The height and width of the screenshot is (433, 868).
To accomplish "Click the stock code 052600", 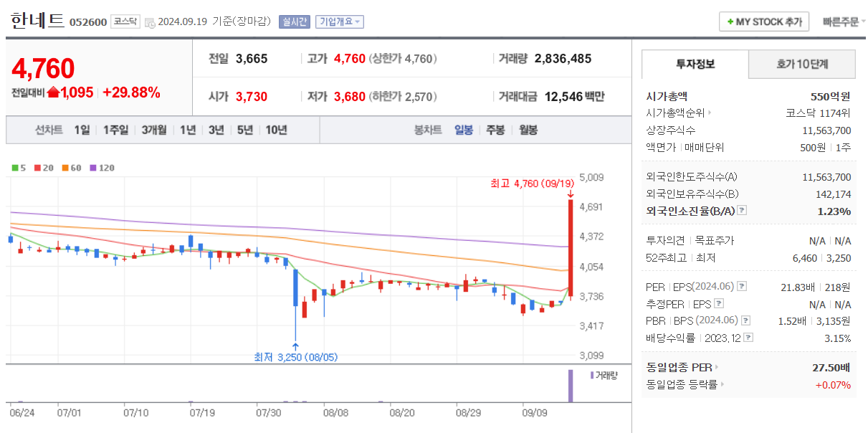I will pos(88,22).
